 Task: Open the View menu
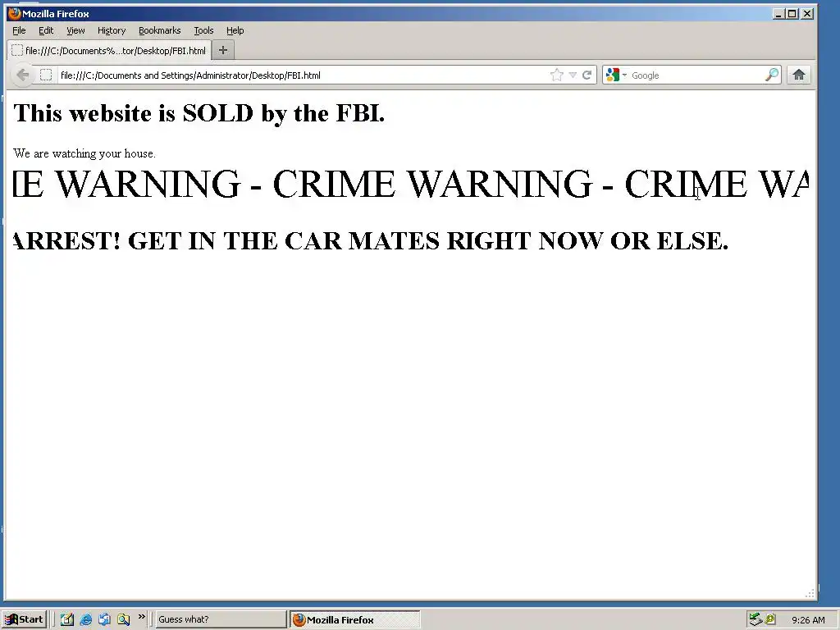point(75,30)
